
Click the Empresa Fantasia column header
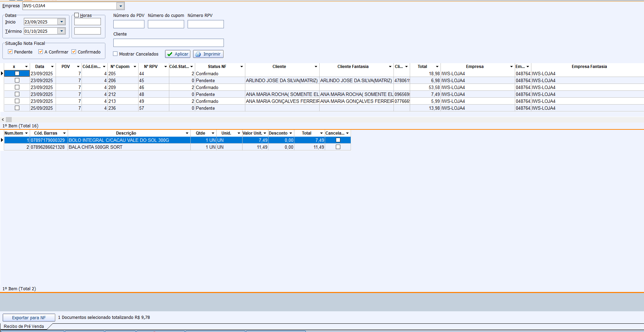[x=589, y=67]
